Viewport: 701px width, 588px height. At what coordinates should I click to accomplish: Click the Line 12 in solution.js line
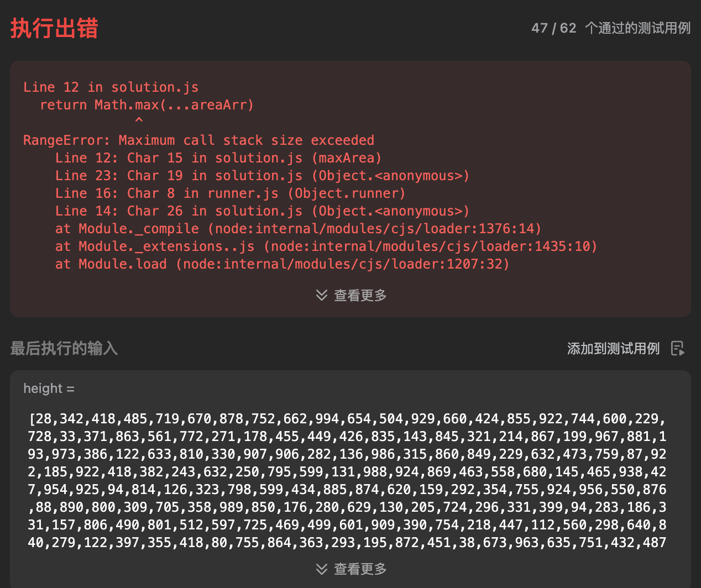[111, 87]
